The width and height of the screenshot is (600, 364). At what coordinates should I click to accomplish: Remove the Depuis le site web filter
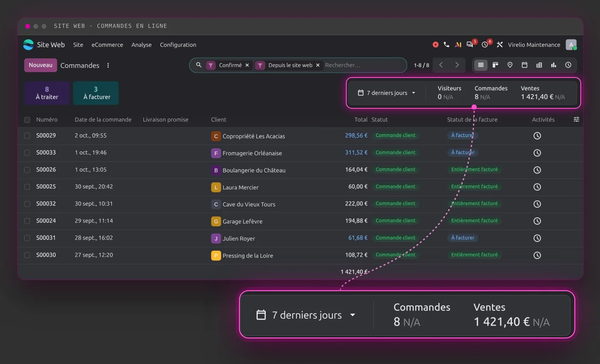point(318,65)
